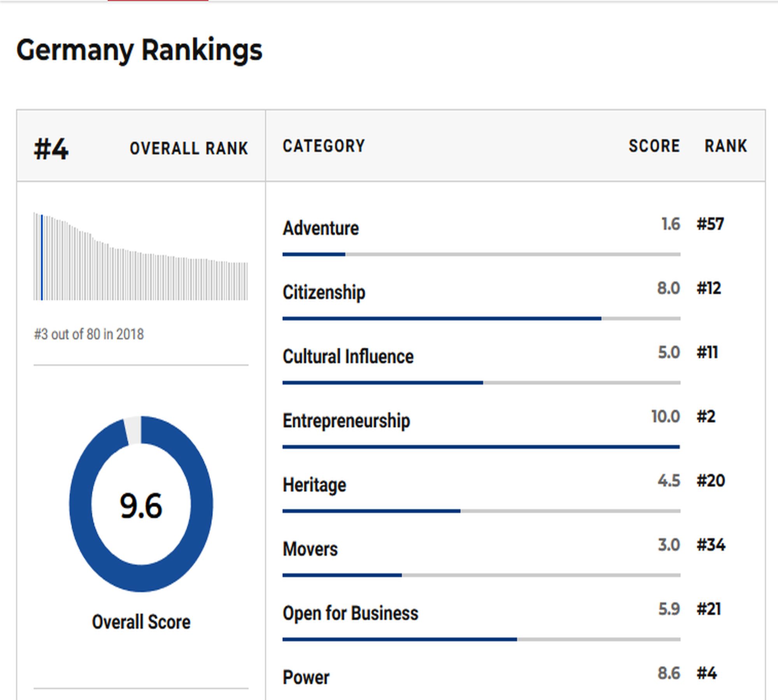Select the Open for Business category
The width and height of the screenshot is (778, 700).
click(x=350, y=613)
